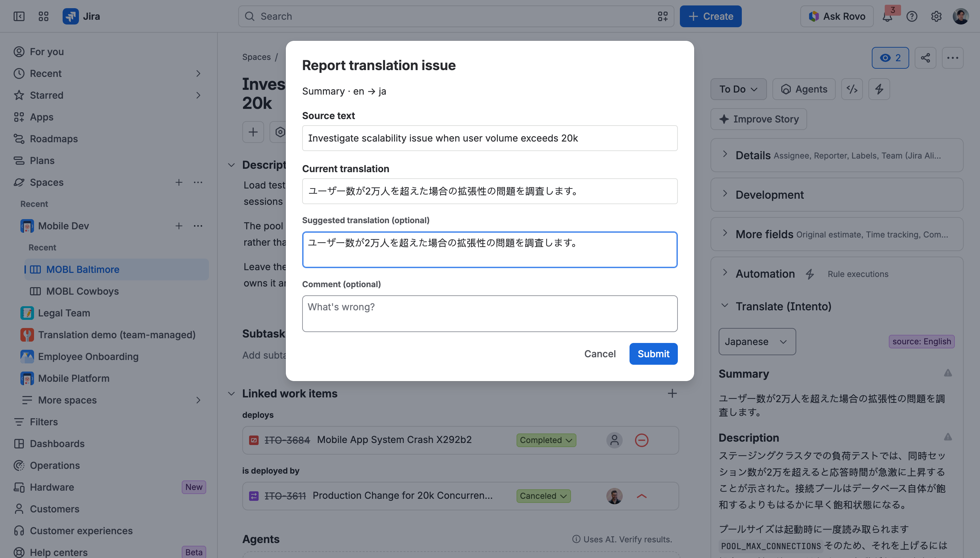Click the Create button
980x558 pixels.
pos(710,16)
